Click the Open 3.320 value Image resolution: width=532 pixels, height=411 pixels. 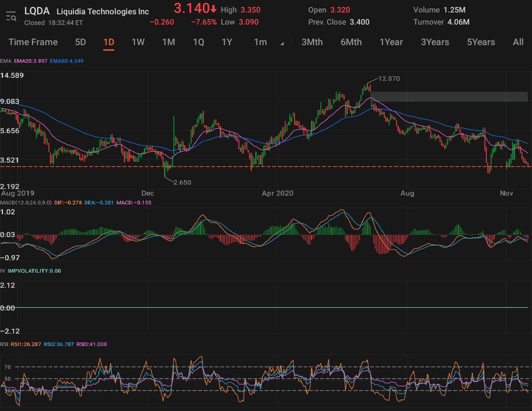(x=340, y=10)
